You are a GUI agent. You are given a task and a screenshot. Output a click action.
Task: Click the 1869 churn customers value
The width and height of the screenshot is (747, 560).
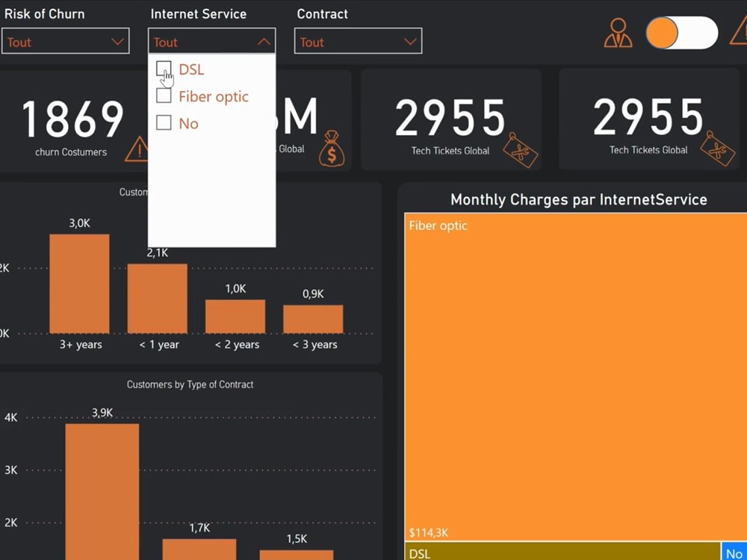coord(72,119)
